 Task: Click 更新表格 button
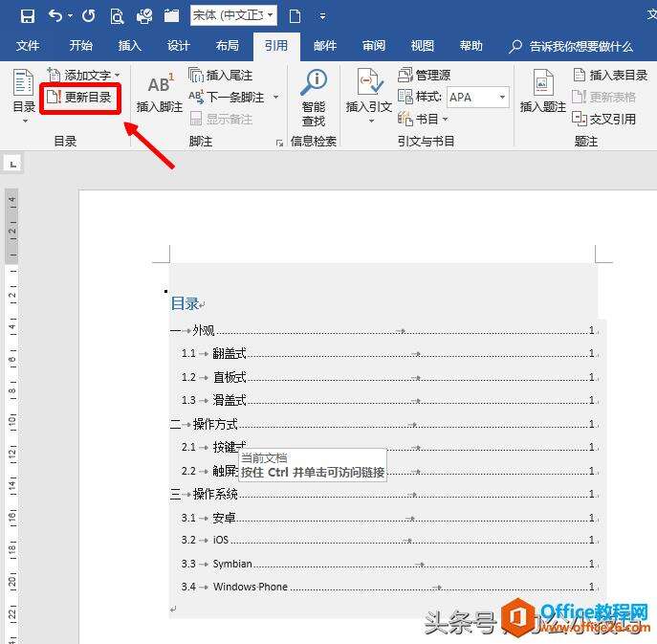[604, 98]
